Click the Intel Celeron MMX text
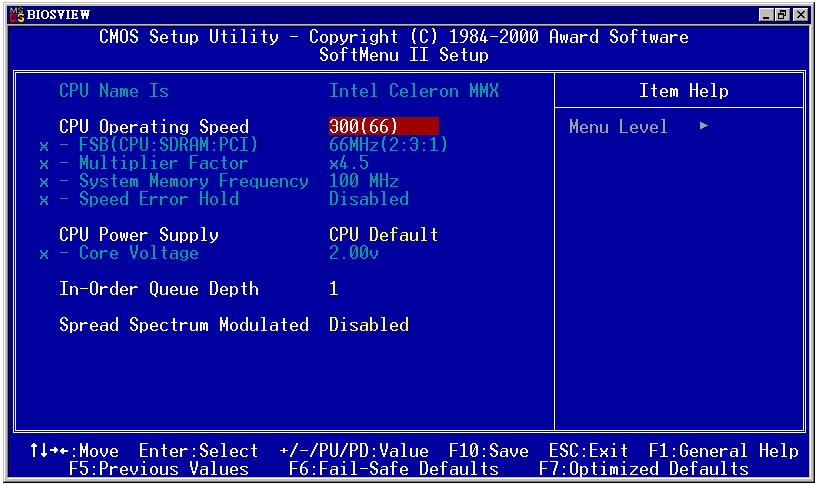This screenshot has height=484, width=815. (414, 91)
